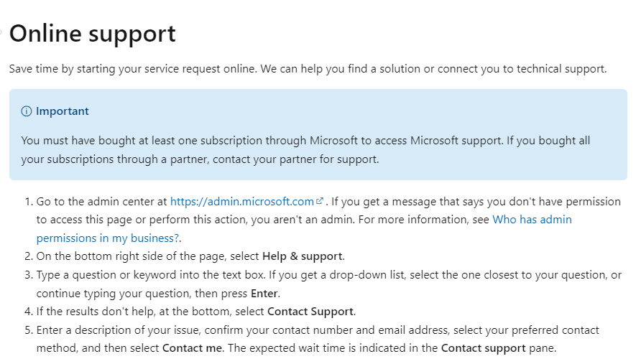The width and height of the screenshot is (636, 364).
Task: Click the 'Important' alert title
Action: click(x=62, y=111)
